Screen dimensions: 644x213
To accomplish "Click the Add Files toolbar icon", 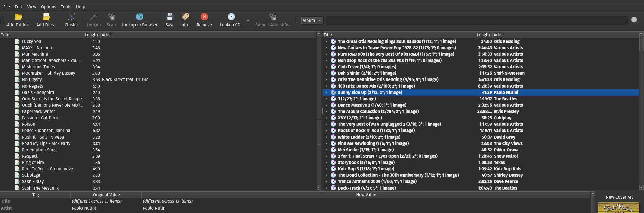I will (46, 17).
